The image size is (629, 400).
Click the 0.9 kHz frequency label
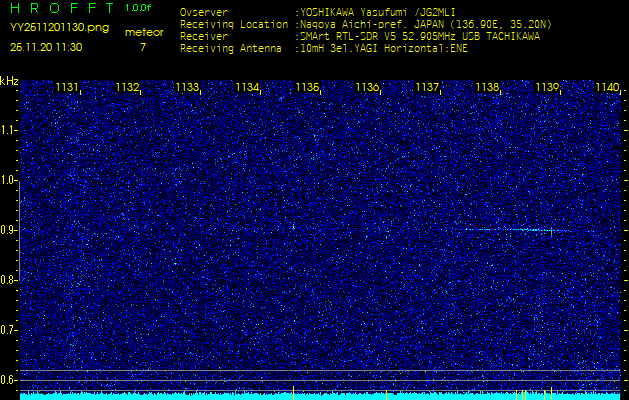(8, 230)
